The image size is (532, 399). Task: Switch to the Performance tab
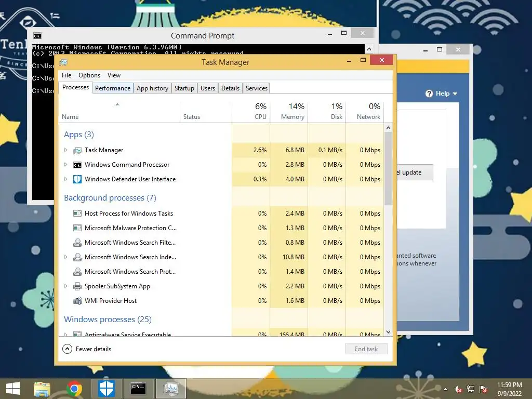click(x=113, y=88)
